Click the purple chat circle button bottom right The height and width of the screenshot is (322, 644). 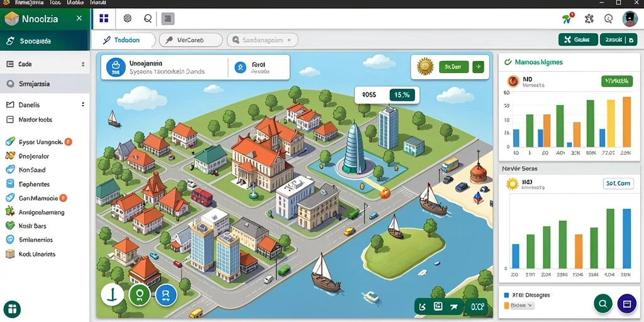click(x=627, y=304)
